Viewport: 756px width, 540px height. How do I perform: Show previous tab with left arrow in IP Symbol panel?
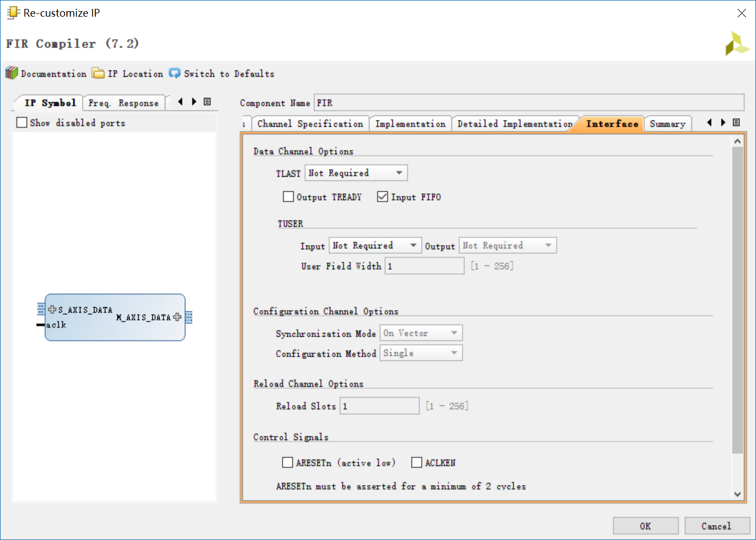click(180, 102)
